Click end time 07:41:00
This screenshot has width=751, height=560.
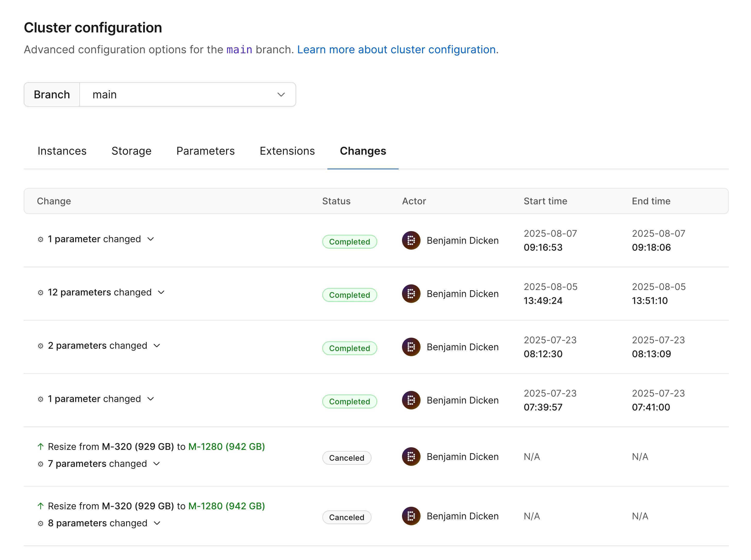(651, 407)
